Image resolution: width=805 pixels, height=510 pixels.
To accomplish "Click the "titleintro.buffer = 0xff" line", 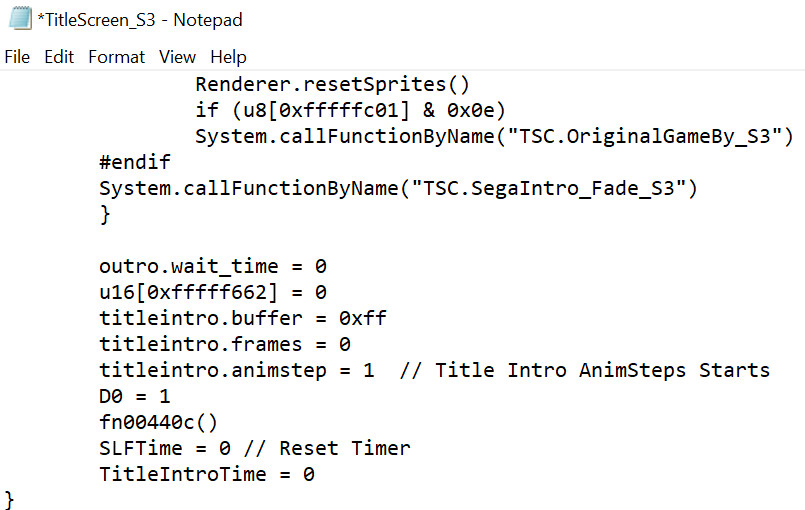I will tap(242, 318).
